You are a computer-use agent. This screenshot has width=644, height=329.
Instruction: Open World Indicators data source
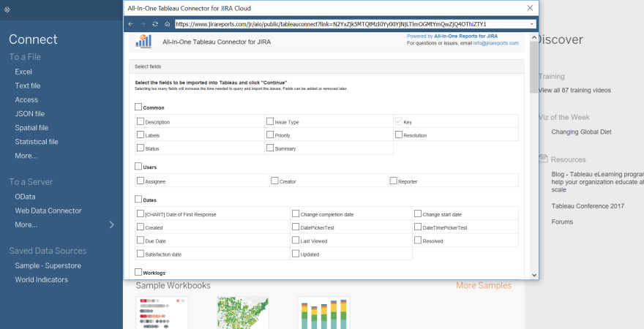pyautogui.click(x=42, y=279)
